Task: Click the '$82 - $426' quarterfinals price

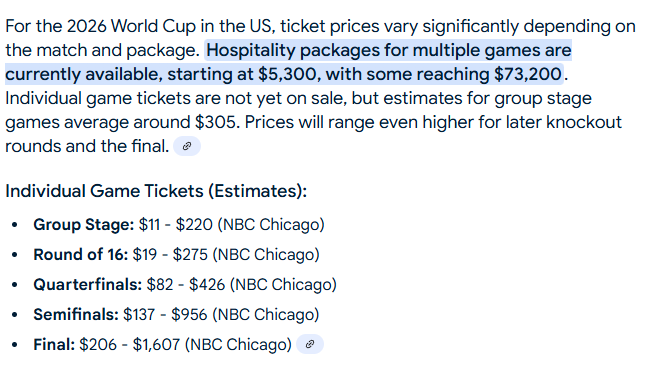Action: pyautogui.click(x=186, y=285)
